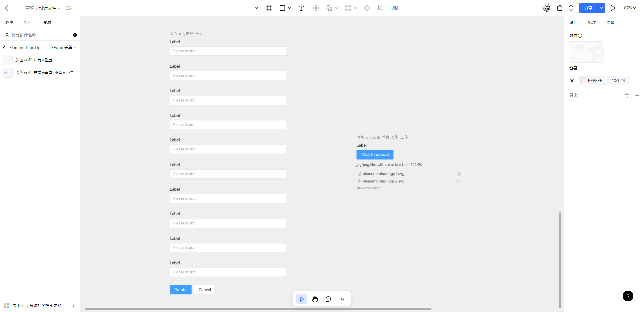Click the help question mark button
The height and width of the screenshot is (312, 644).
(628, 296)
